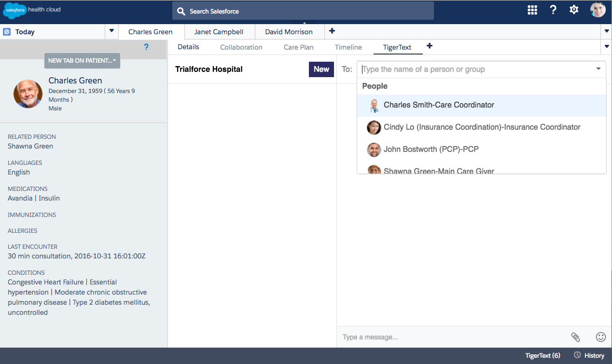Select Charles Smith-Care Coordinator from People list

[438, 105]
